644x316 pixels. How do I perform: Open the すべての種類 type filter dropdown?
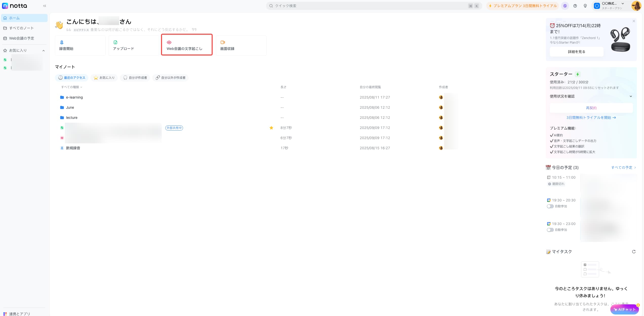71,87
